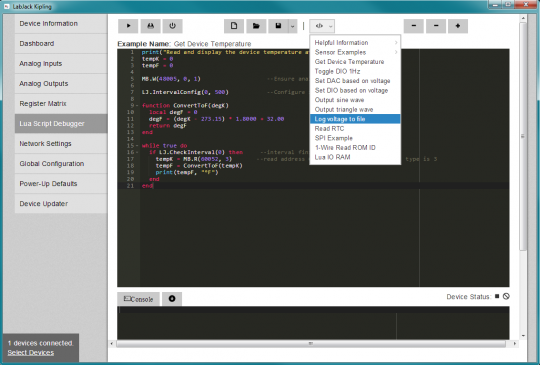Click the binoculars search icon in toolbar

150,26
